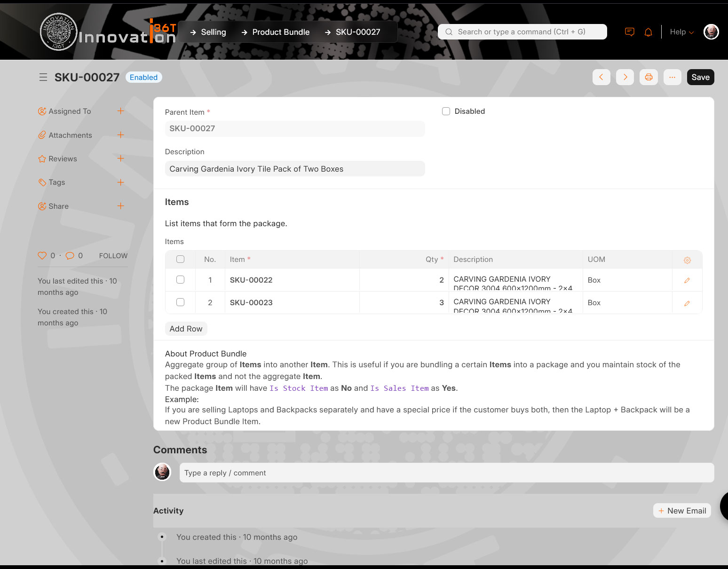Screen dimensions: 728x569
Task: Go to next document arrow
Action: [x=625, y=77]
